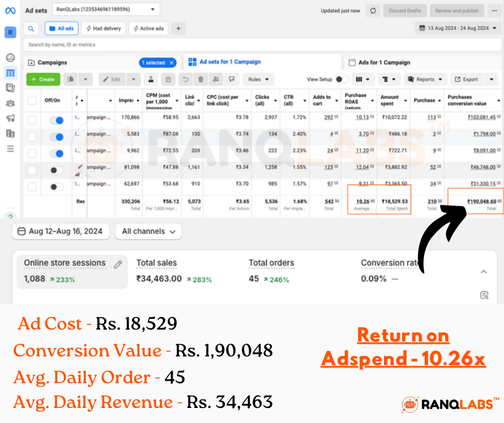This screenshot has width=504, height=423.
Task: Switch to the Ads for 1 Campaign tab
Action: click(x=384, y=63)
